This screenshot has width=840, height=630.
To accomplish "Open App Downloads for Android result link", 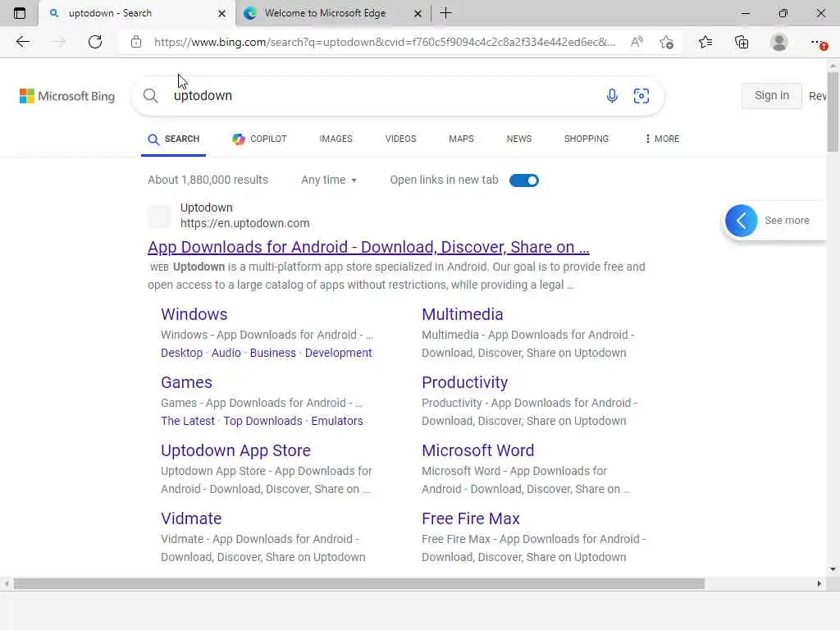I will pyautogui.click(x=368, y=247).
